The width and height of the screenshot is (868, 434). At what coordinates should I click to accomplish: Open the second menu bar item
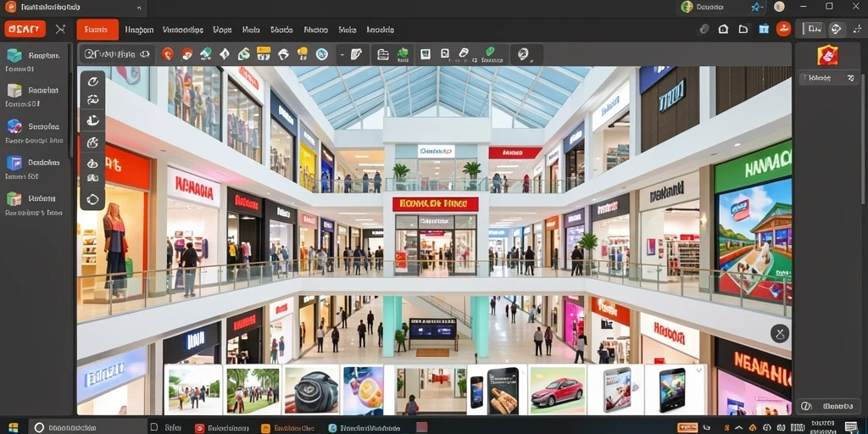click(139, 30)
